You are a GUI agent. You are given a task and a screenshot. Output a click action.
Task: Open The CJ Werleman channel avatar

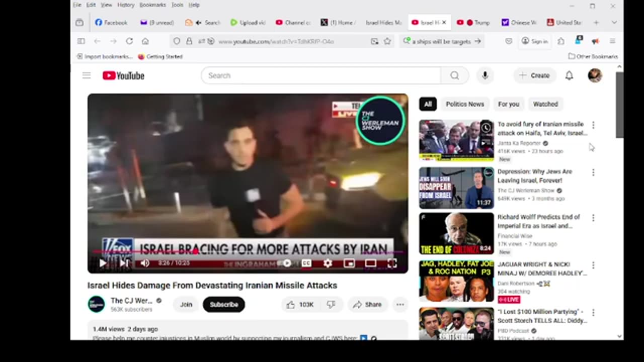click(x=96, y=304)
